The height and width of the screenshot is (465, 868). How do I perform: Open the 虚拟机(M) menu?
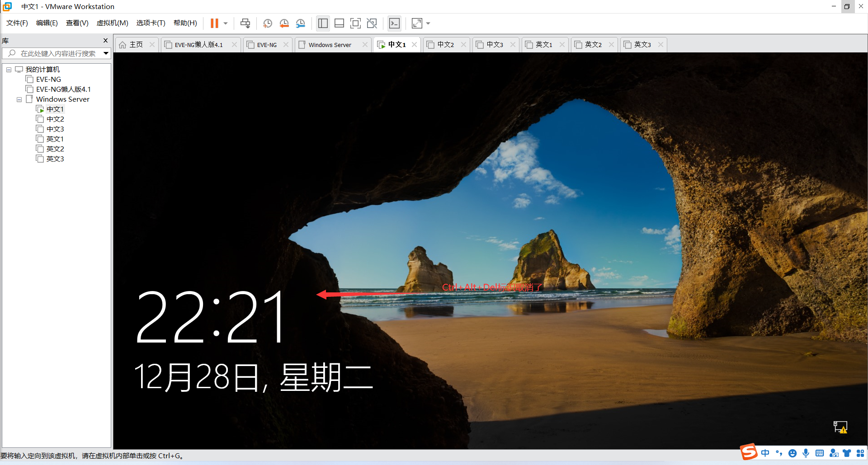[112, 23]
